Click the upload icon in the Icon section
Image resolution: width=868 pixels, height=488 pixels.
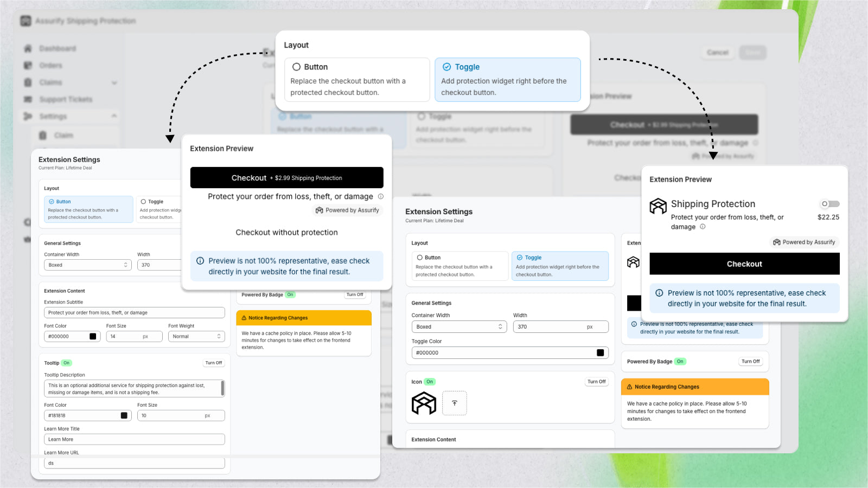[x=455, y=403]
